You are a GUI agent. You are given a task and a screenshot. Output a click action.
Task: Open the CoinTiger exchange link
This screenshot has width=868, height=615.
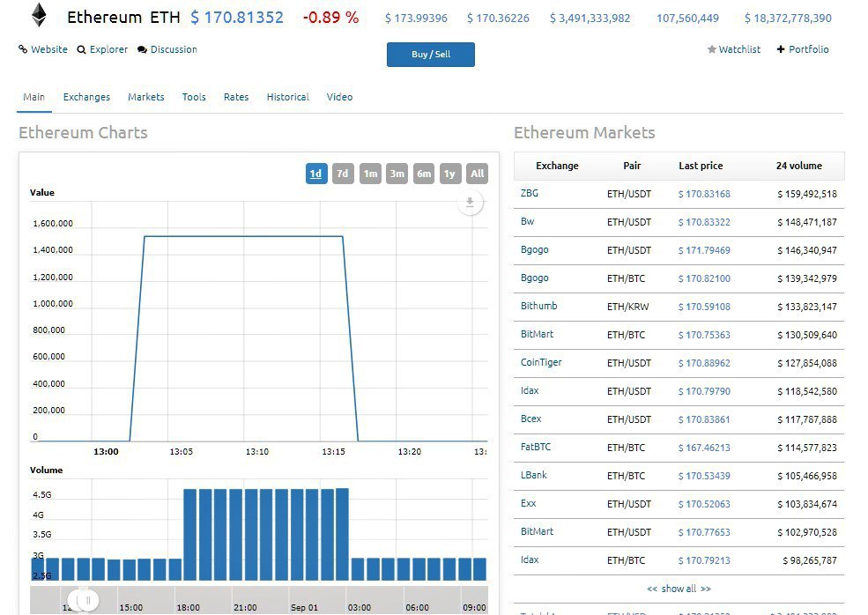[x=541, y=363]
